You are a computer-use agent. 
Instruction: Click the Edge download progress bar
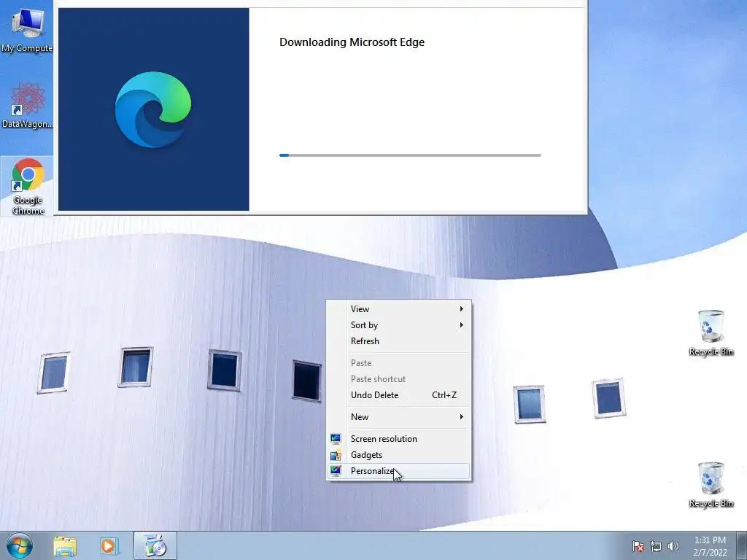click(410, 155)
